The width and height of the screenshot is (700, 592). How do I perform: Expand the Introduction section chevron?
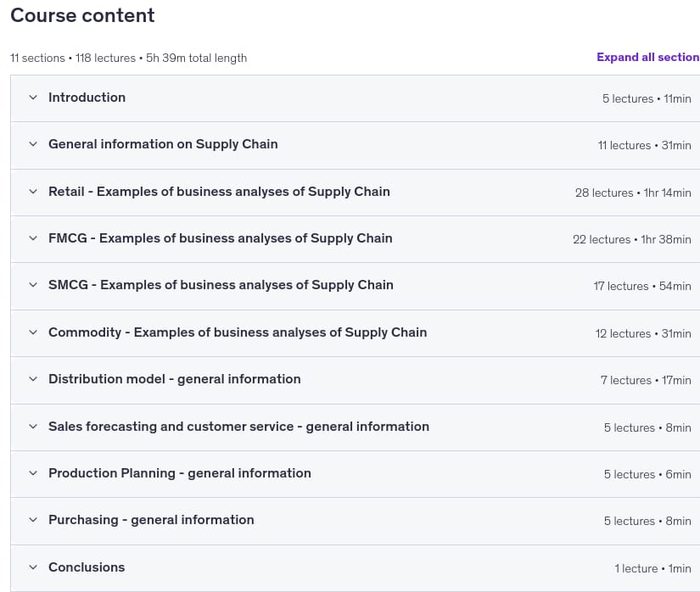coord(33,98)
